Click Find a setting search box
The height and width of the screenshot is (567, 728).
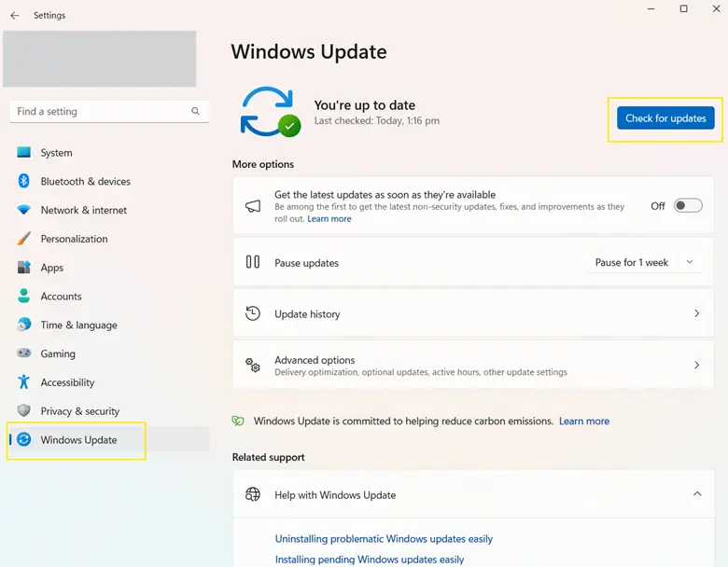tap(109, 111)
